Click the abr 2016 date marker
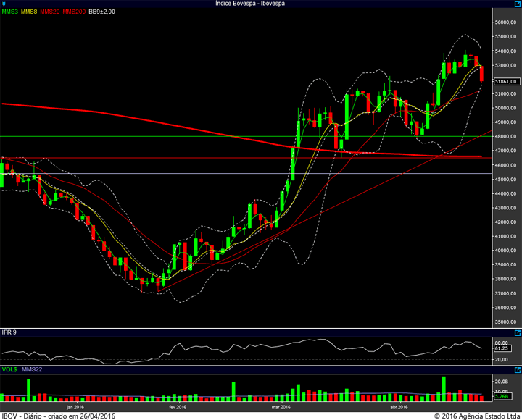522x420 pixels. 399,407
